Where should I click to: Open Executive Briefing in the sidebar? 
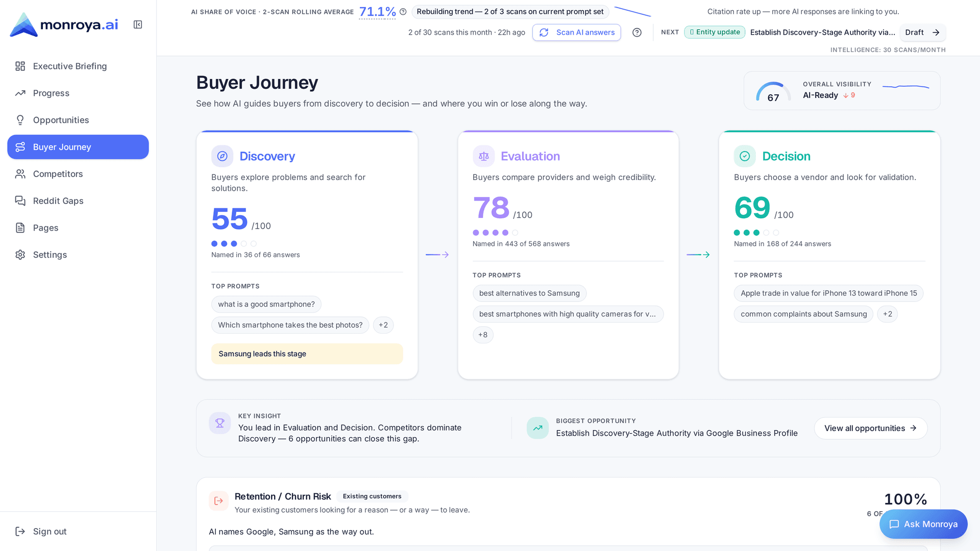(x=78, y=66)
